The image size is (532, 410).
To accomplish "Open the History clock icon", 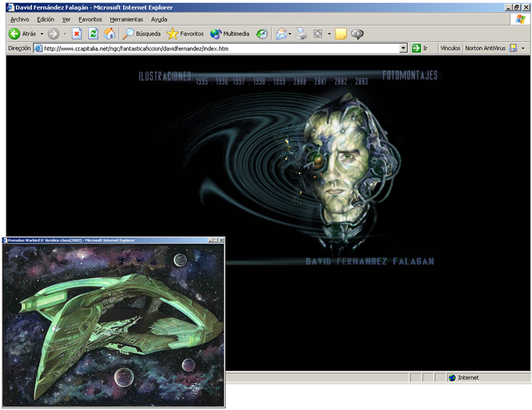I will coord(261,34).
